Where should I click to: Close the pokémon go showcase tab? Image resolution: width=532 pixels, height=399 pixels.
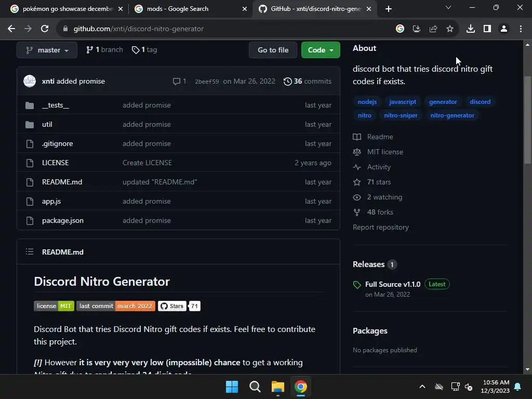click(121, 9)
